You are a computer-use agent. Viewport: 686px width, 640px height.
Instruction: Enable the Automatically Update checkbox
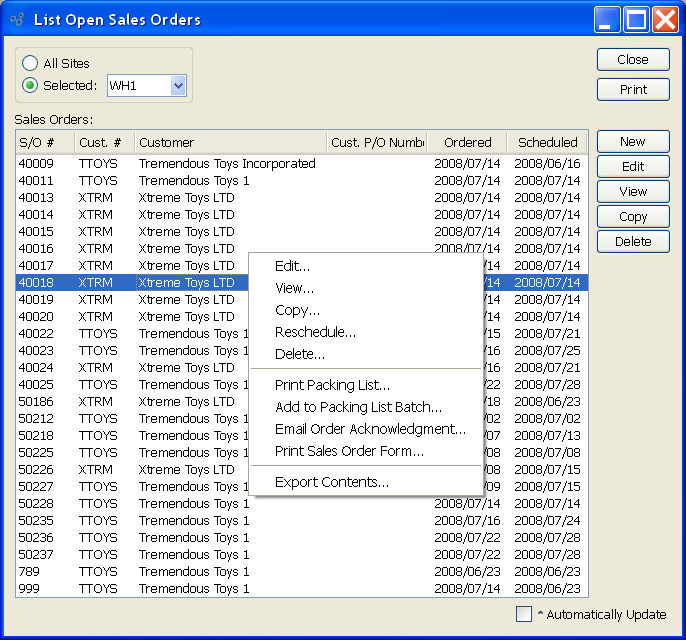[x=524, y=614]
